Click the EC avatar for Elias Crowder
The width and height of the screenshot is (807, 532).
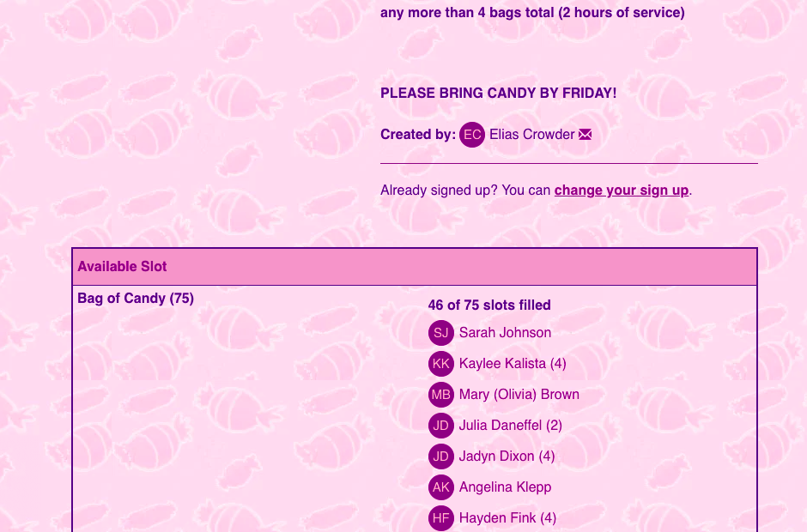(472, 135)
